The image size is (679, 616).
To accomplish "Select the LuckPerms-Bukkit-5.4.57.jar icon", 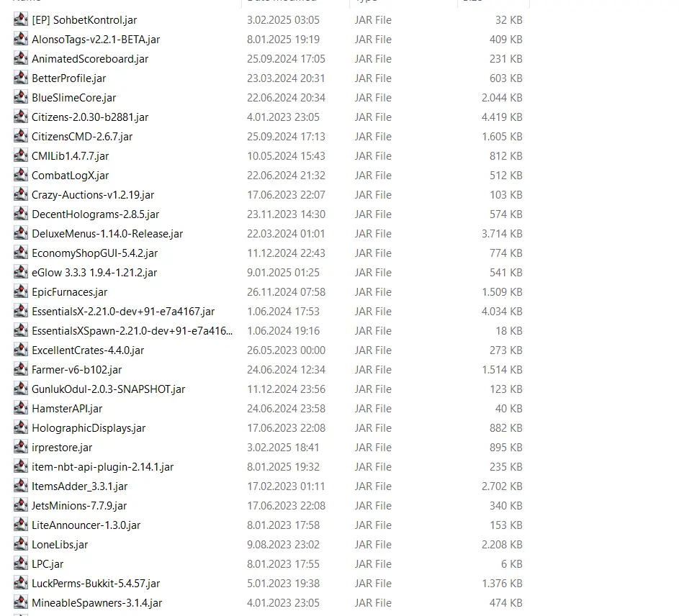I will point(21,584).
